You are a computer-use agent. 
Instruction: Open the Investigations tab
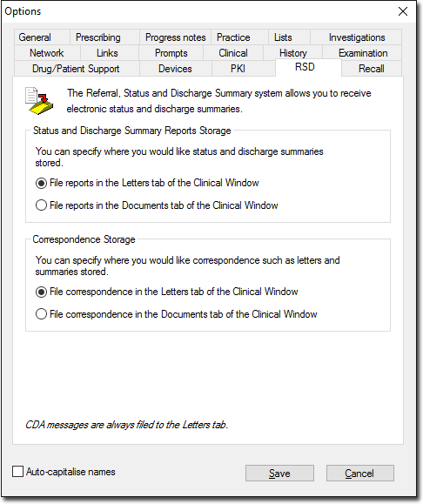[357, 37]
